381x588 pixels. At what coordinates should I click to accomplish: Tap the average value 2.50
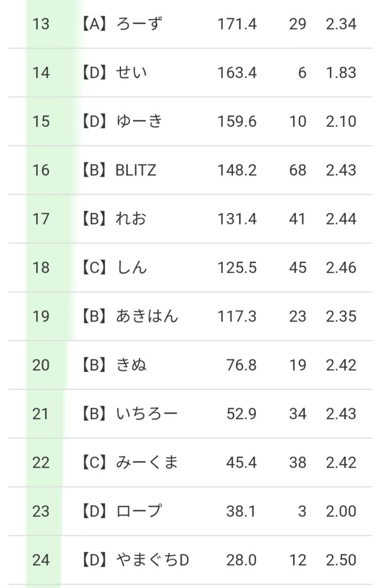point(341,560)
